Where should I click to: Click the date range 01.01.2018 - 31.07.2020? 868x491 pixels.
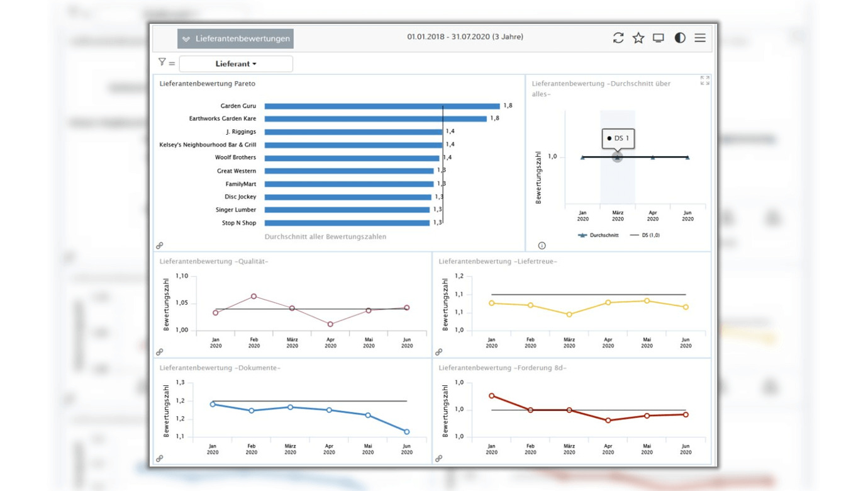coord(465,37)
